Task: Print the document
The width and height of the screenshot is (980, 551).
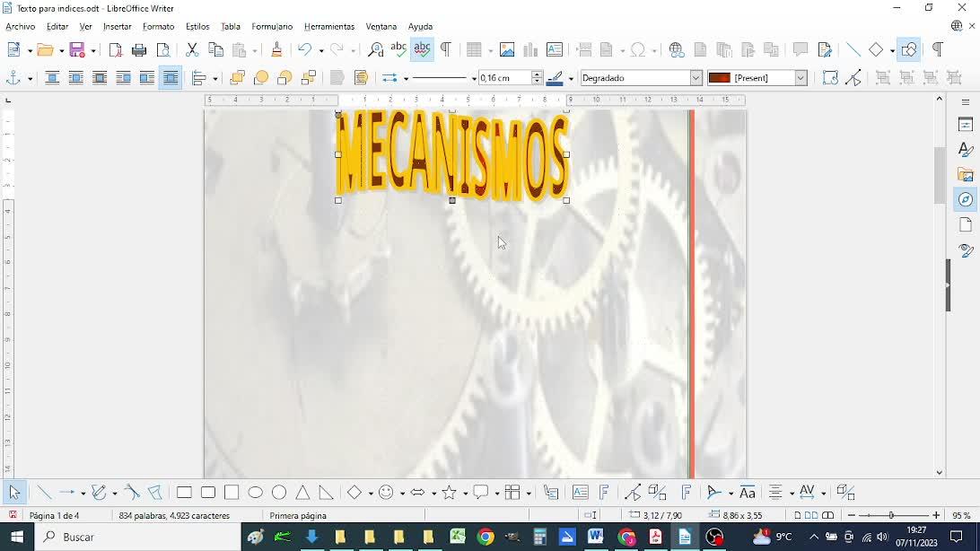Action: (x=139, y=50)
